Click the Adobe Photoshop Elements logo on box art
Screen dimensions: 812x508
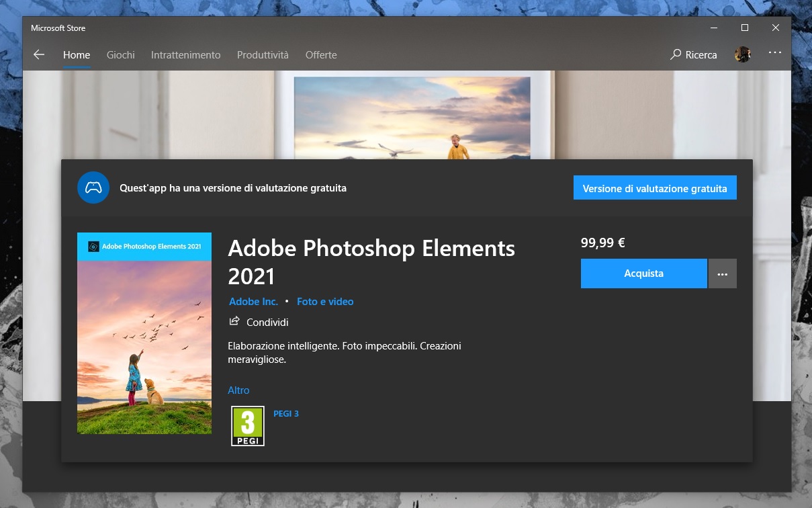coord(93,247)
